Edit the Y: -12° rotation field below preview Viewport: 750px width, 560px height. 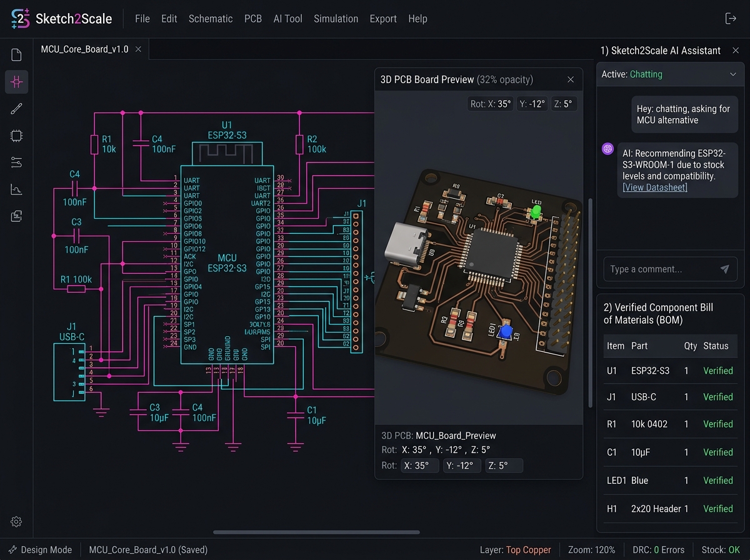coord(462,466)
